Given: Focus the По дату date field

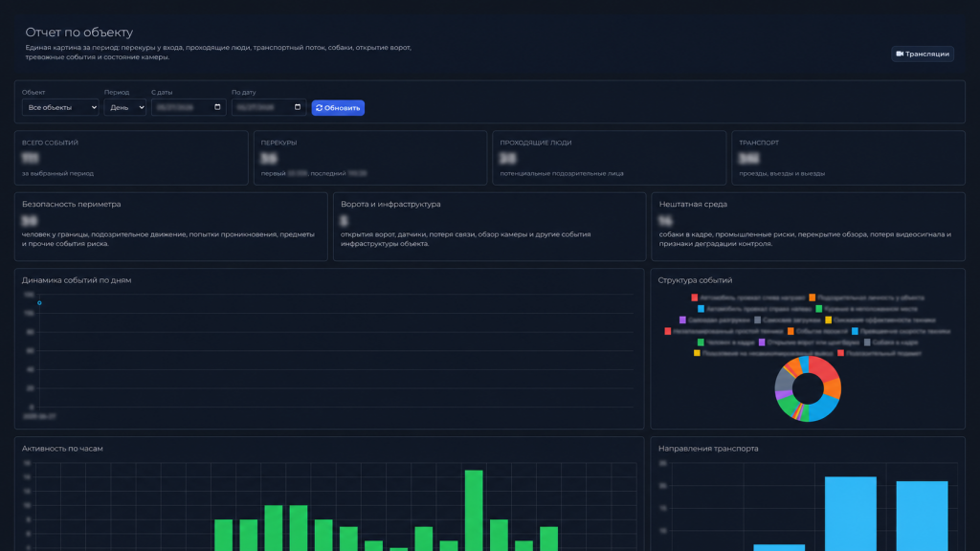Looking at the screenshot, I should coord(269,107).
